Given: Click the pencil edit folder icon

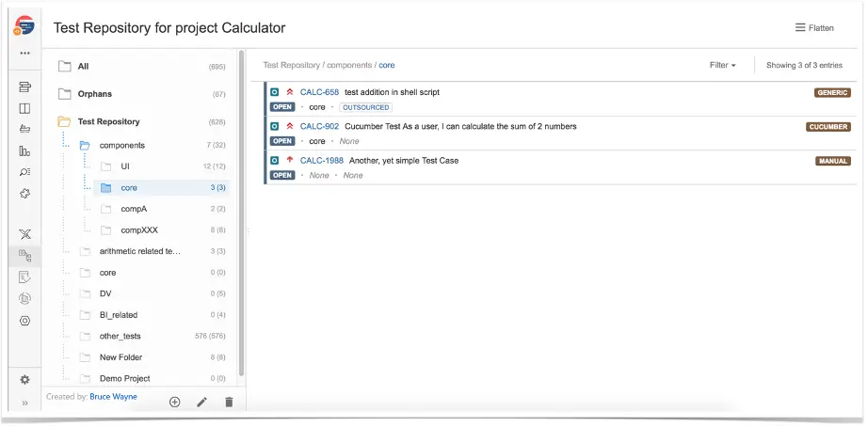Looking at the screenshot, I should click(201, 402).
